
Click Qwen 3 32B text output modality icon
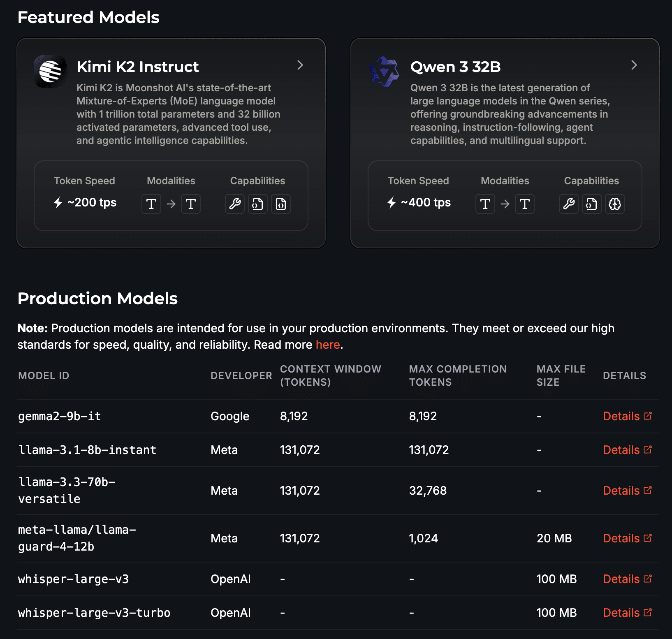(x=525, y=204)
